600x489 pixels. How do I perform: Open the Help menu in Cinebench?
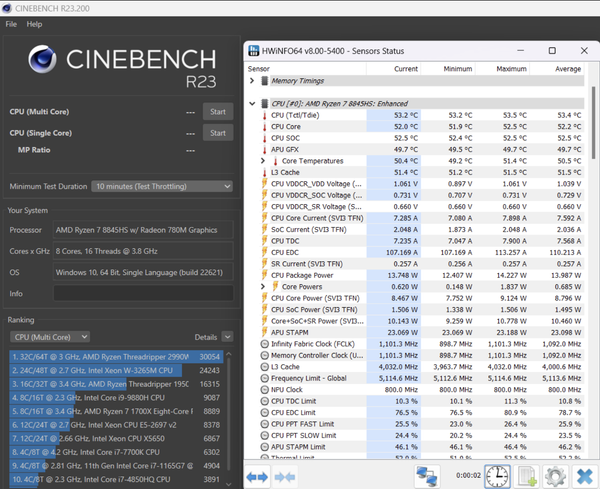[34, 24]
